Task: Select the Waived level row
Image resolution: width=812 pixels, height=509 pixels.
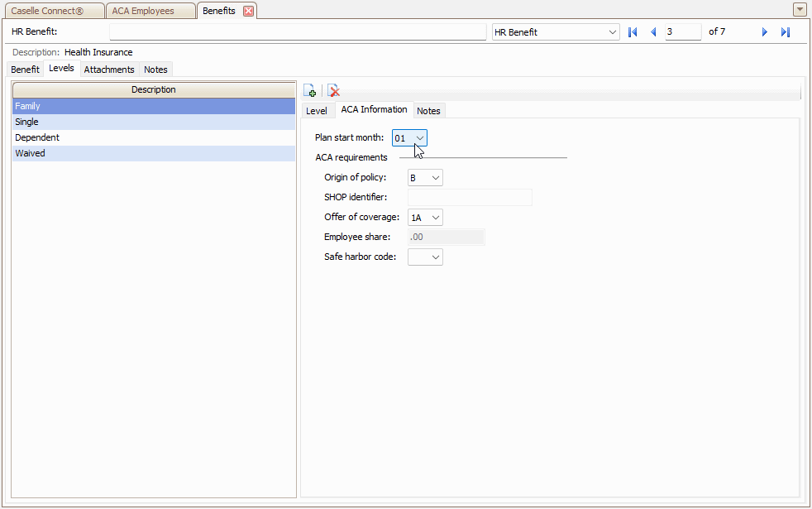Action: pos(154,153)
